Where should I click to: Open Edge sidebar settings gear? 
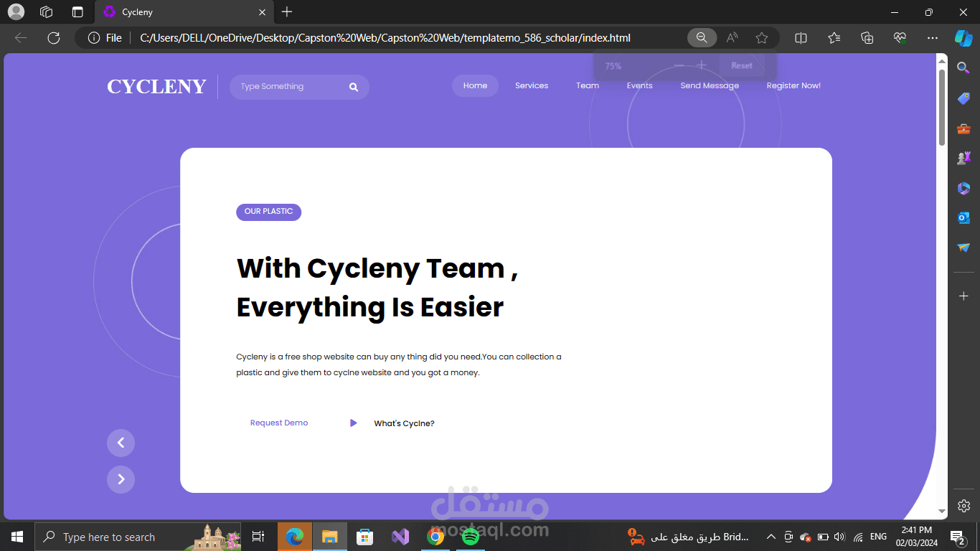click(963, 505)
